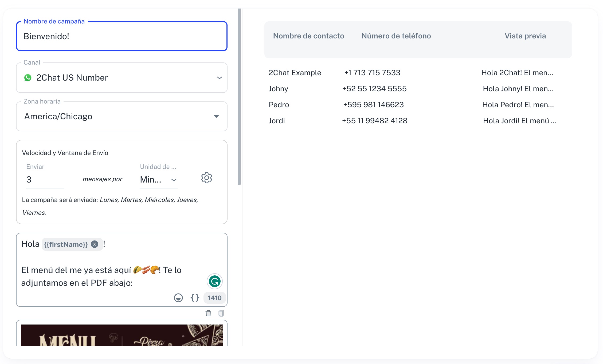Click the Nombre de campaña input field
This screenshot has width=603, height=364.
(x=122, y=36)
